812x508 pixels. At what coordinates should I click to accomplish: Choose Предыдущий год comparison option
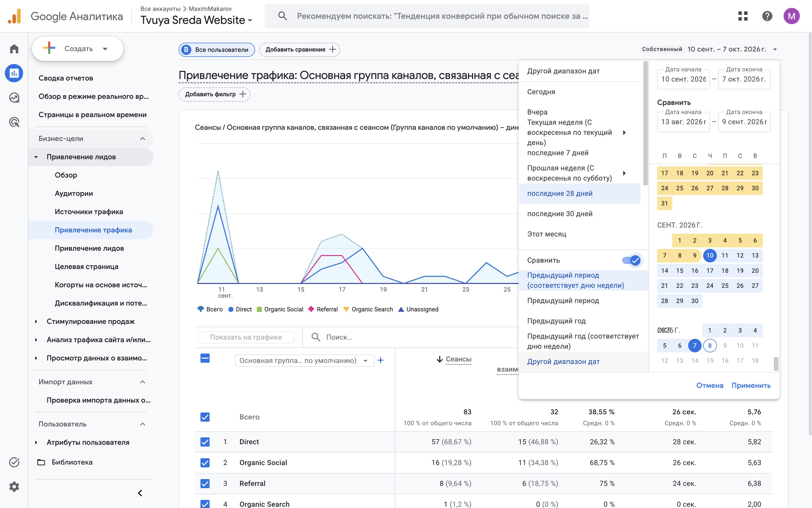pos(584,321)
